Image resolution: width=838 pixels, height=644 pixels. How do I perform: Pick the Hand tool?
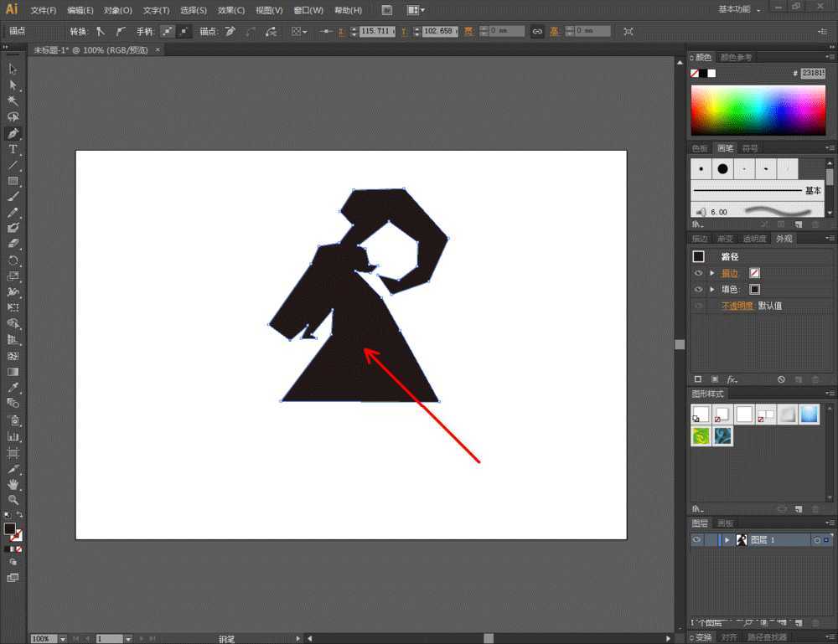pos(13,484)
